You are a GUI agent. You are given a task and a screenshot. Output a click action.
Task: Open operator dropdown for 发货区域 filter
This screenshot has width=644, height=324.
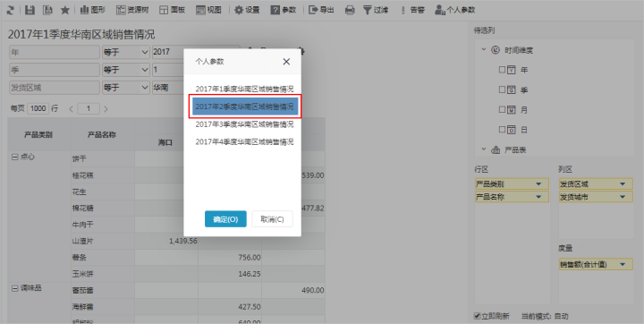pyautogui.click(x=126, y=87)
